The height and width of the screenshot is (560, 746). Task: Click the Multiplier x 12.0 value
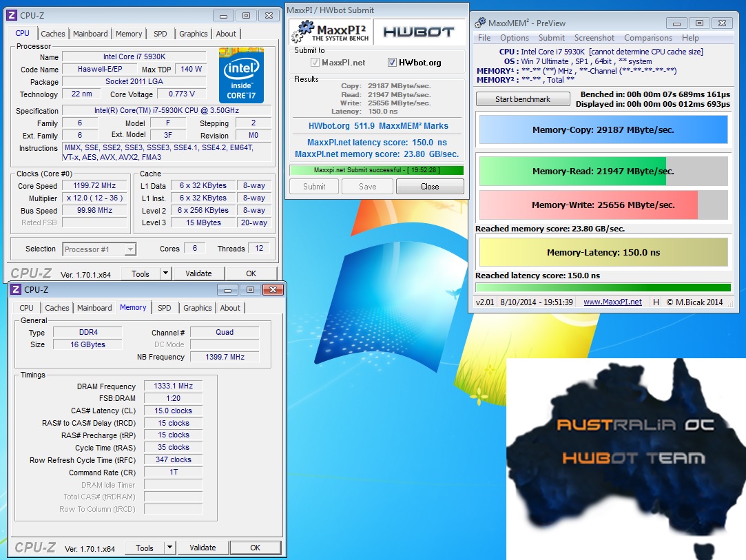tap(94, 198)
